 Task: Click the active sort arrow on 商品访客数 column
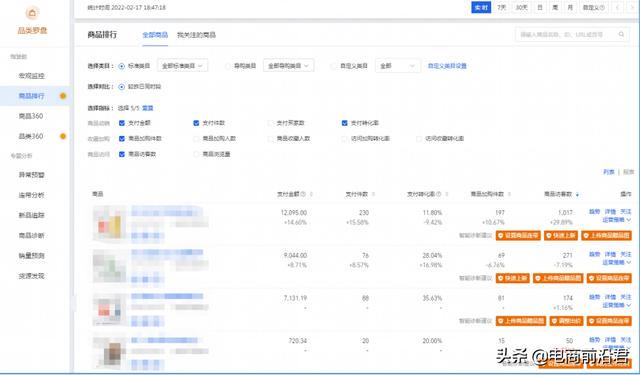pos(577,195)
